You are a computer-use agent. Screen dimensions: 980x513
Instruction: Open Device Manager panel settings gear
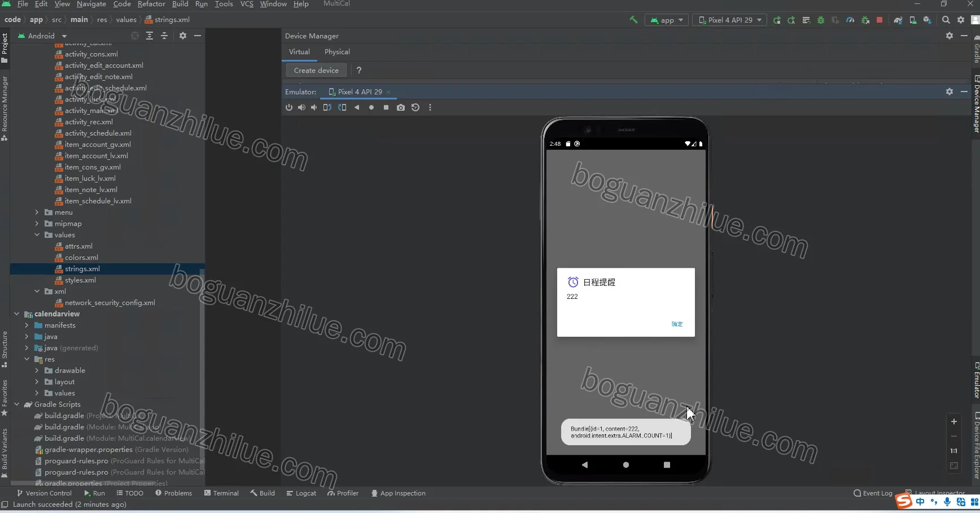tap(949, 36)
